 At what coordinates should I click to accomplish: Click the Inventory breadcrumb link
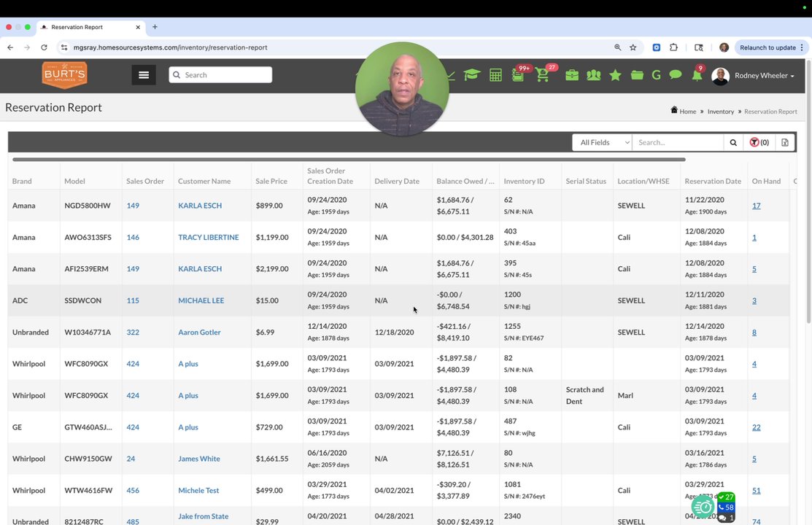point(720,112)
